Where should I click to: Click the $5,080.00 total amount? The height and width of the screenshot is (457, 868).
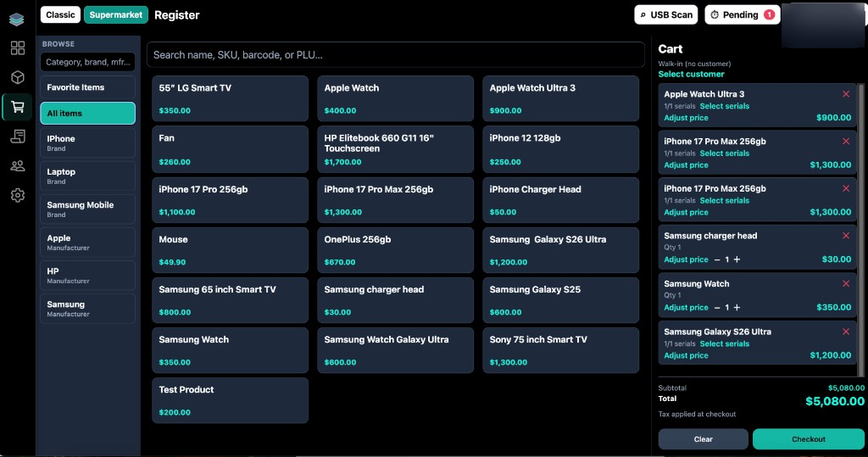[835, 401]
